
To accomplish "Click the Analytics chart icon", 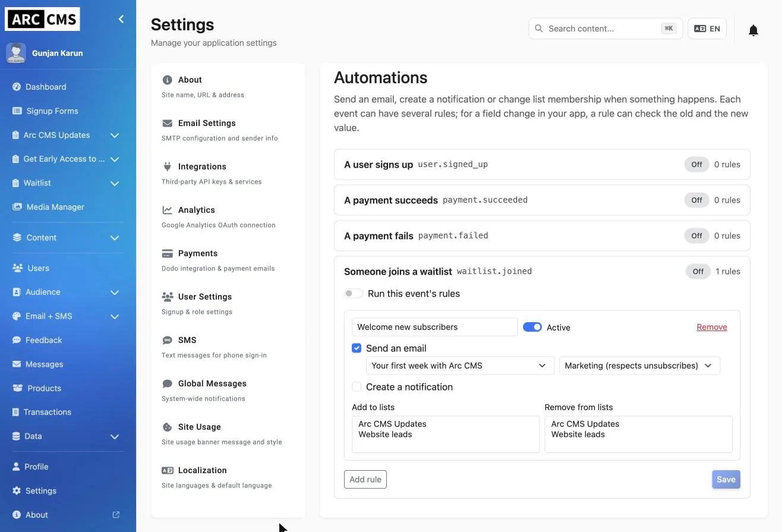I will coord(167,210).
